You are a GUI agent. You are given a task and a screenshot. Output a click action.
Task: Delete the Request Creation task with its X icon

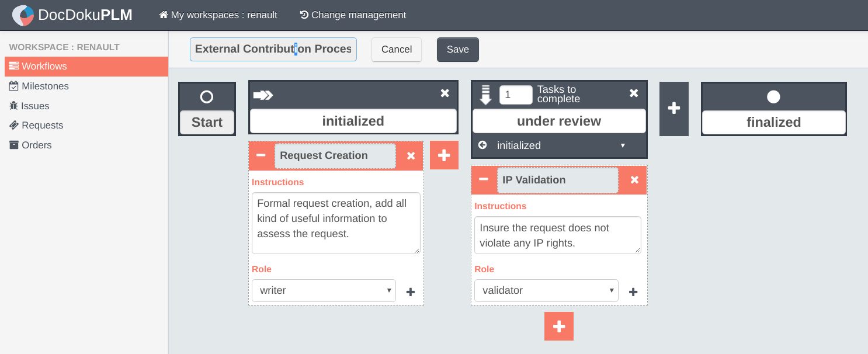coord(411,156)
